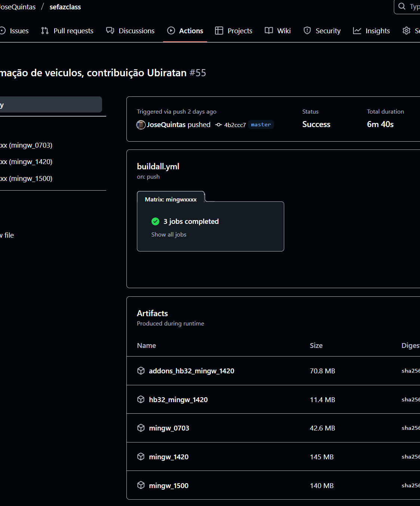Viewport: 420px width, 506px height.
Task: Focus the search field at top right
Action: point(410,7)
